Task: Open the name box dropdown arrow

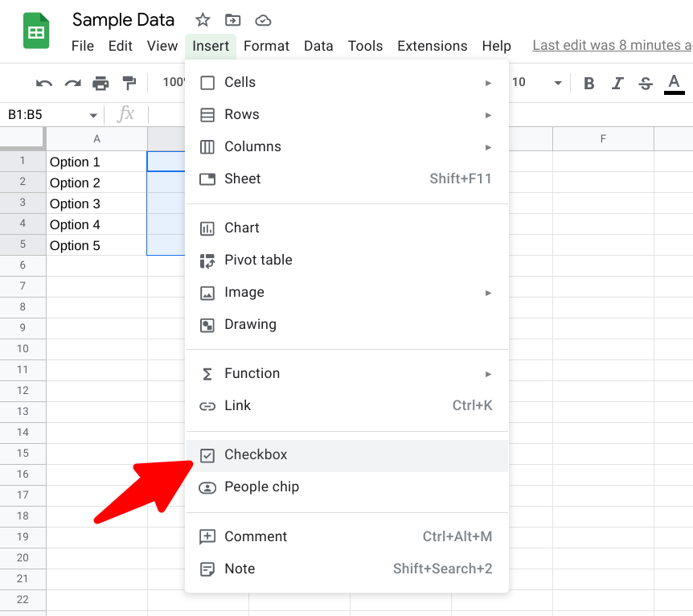Action: click(92, 115)
